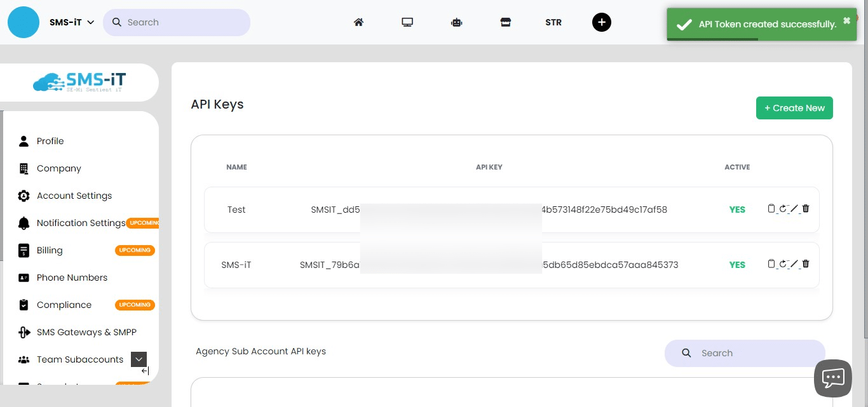Dismiss the API Token created notification
Screen dimensions: 868x407
[846, 20]
